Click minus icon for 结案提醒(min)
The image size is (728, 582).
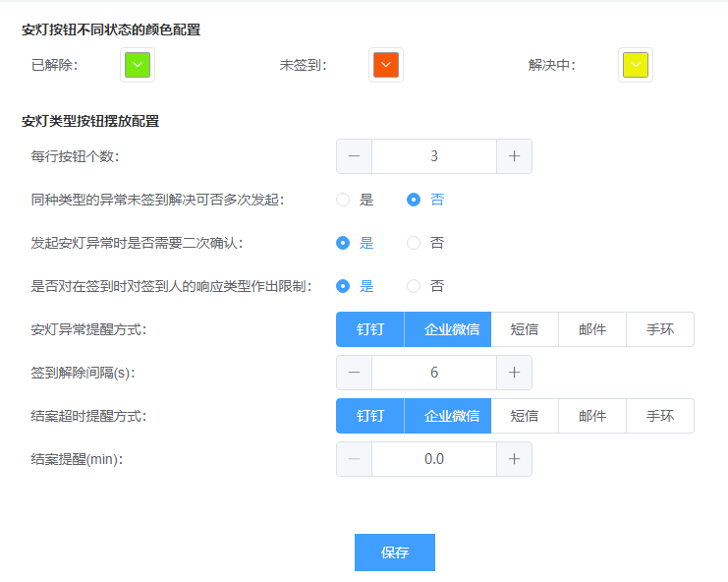tap(354, 459)
